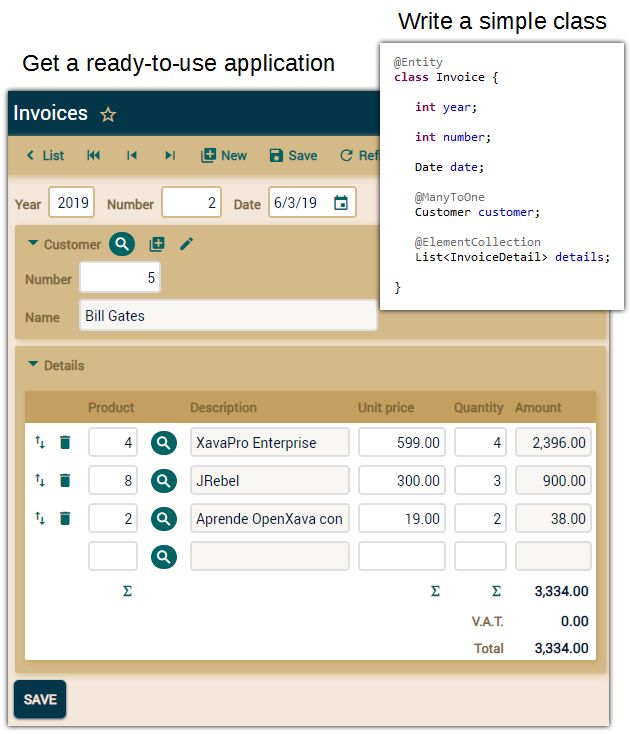Click the Year input field
Image resolution: width=630 pixels, height=734 pixels.
click(x=72, y=203)
